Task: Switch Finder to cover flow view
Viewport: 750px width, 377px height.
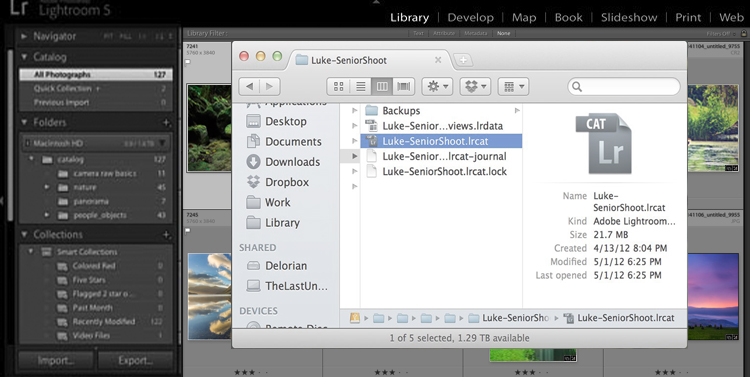Action: click(404, 87)
